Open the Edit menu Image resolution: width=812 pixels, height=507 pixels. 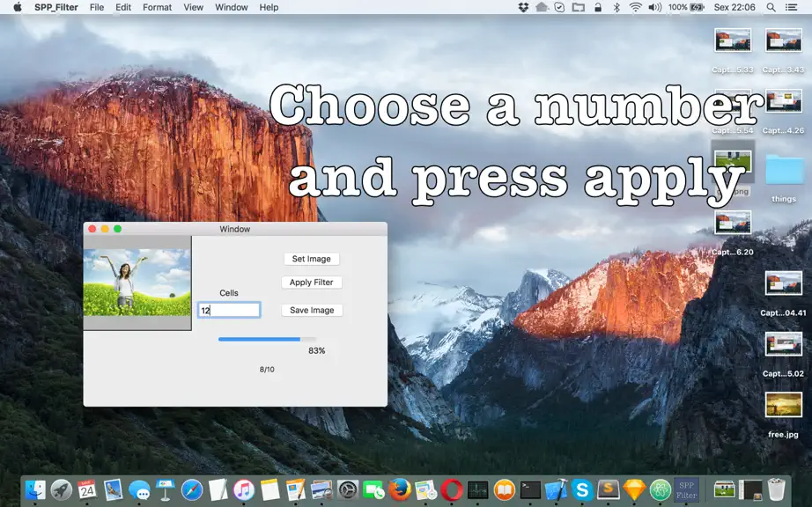tap(123, 7)
